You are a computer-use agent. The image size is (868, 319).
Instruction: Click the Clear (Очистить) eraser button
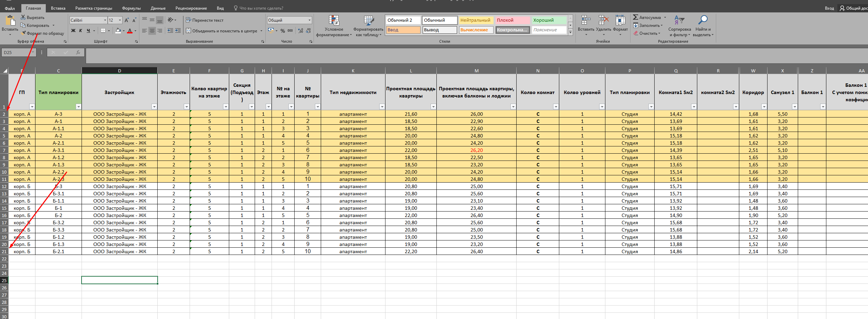click(647, 33)
